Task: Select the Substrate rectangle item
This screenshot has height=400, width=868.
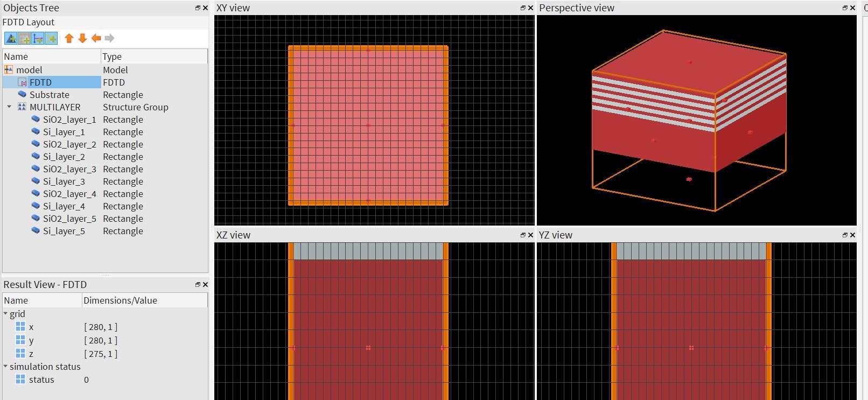Action: (x=50, y=95)
